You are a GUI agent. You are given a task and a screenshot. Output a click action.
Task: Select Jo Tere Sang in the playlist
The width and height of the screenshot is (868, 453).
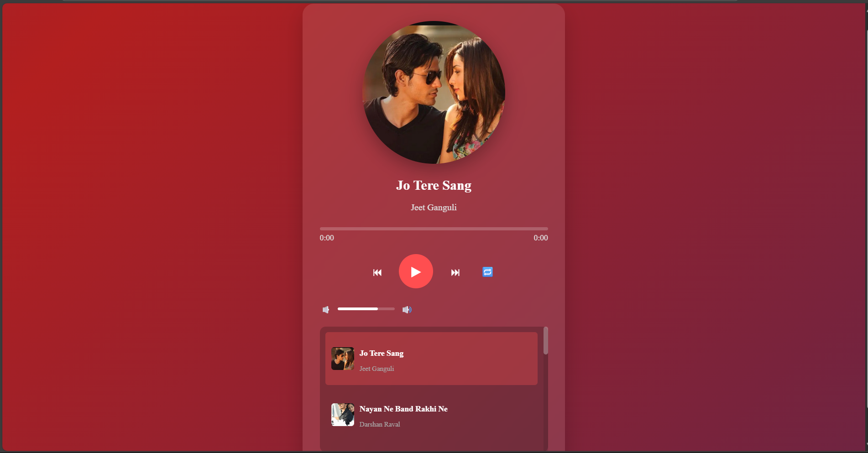tap(431, 359)
